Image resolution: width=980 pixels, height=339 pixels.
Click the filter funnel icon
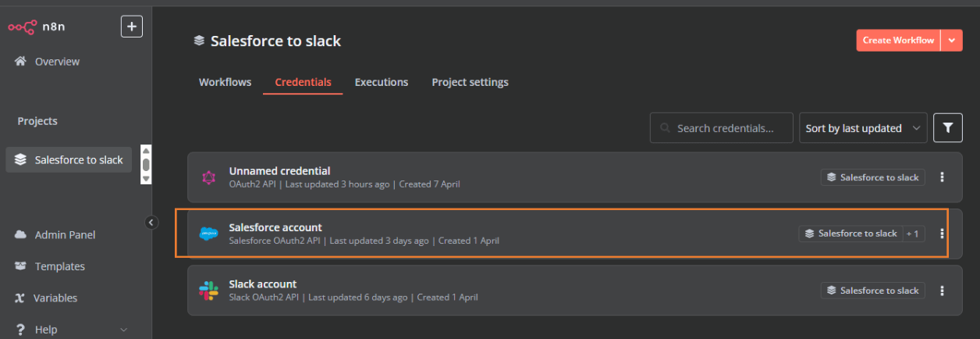click(947, 128)
